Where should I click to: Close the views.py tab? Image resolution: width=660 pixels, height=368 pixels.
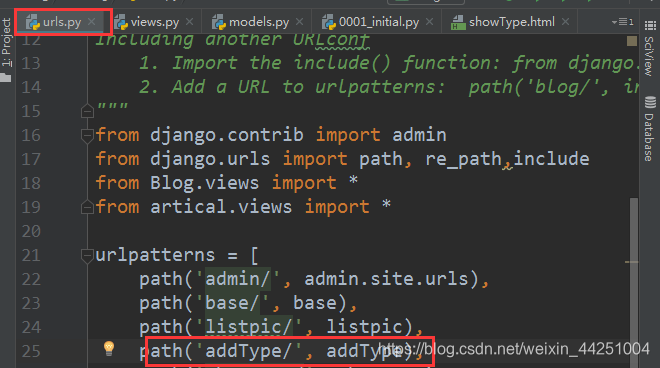(189, 21)
